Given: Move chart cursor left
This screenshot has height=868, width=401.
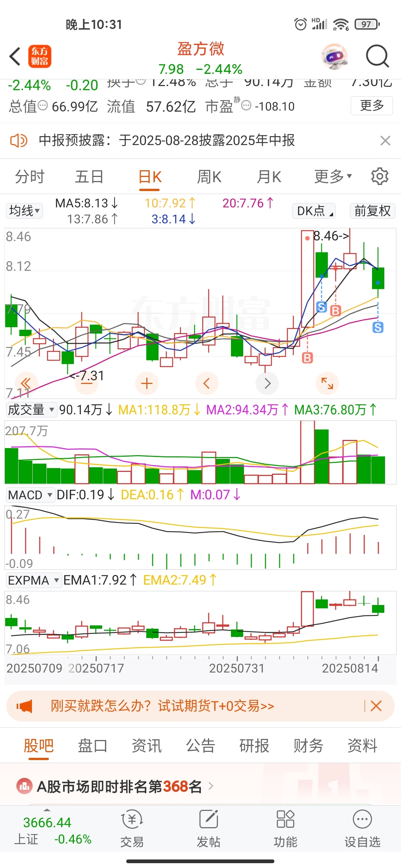Looking at the screenshot, I should [207, 383].
